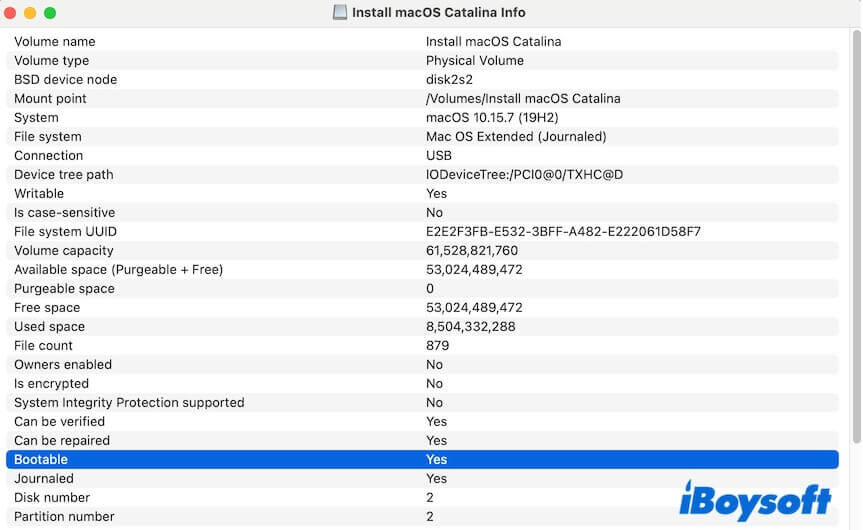Click the Used space number value
The height and width of the screenshot is (530, 863).
click(470, 327)
